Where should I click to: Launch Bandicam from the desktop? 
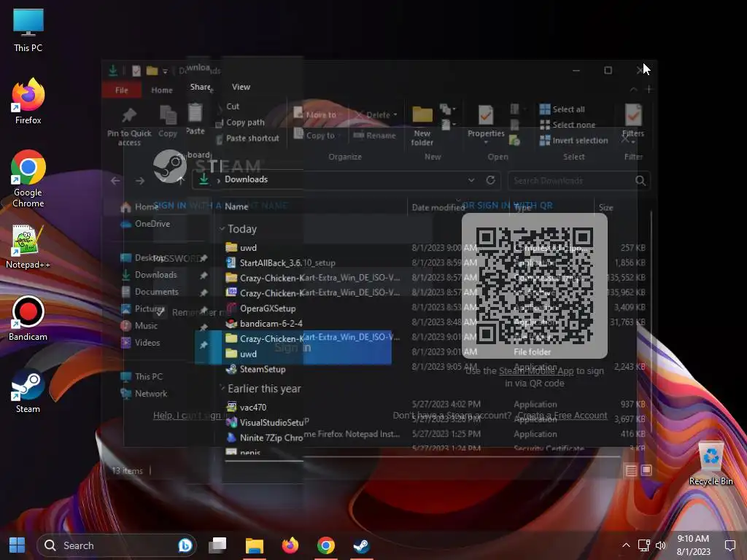point(28,319)
